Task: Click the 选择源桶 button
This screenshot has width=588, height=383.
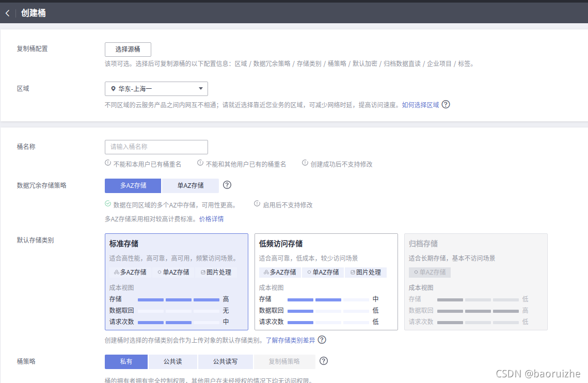Action: (128, 50)
